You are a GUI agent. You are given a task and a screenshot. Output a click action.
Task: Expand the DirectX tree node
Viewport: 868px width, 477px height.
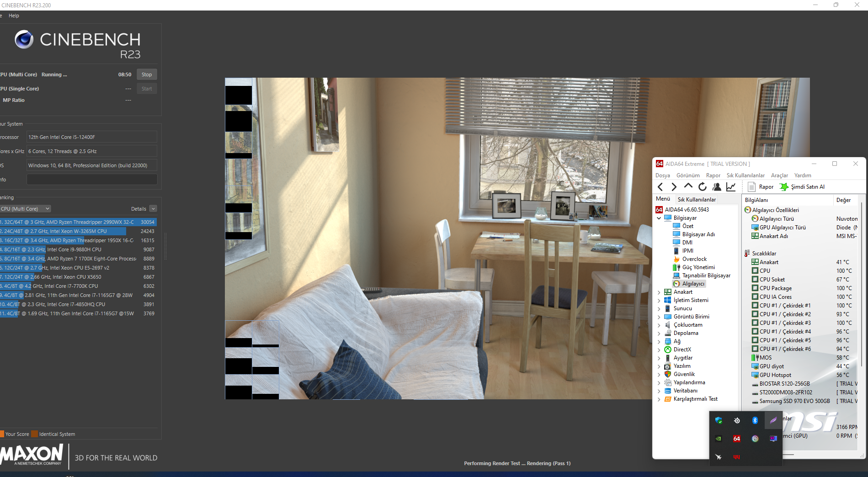point(659,350)
